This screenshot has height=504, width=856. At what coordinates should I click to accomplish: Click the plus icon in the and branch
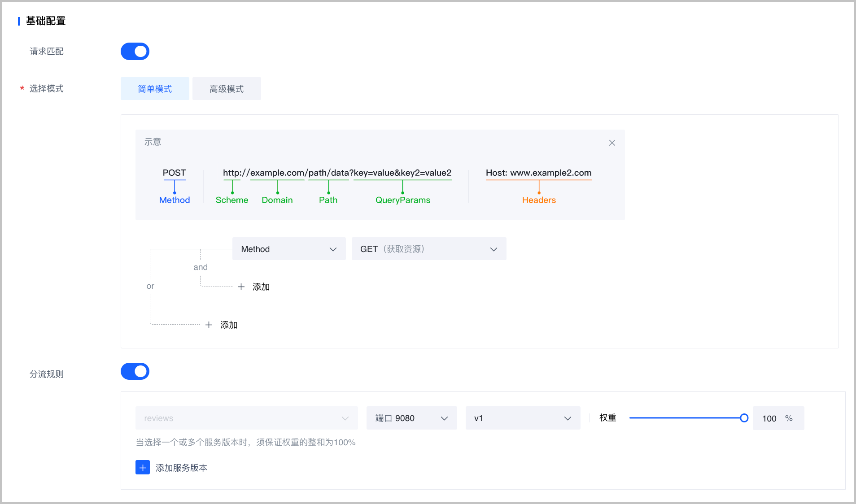pos(241,287)
